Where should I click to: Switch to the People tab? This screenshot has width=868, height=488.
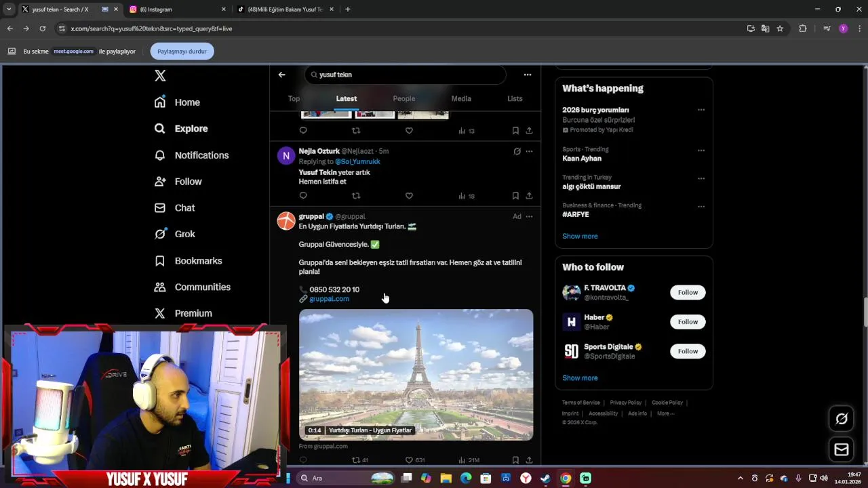pyautogui.click(x=404, y=98)
